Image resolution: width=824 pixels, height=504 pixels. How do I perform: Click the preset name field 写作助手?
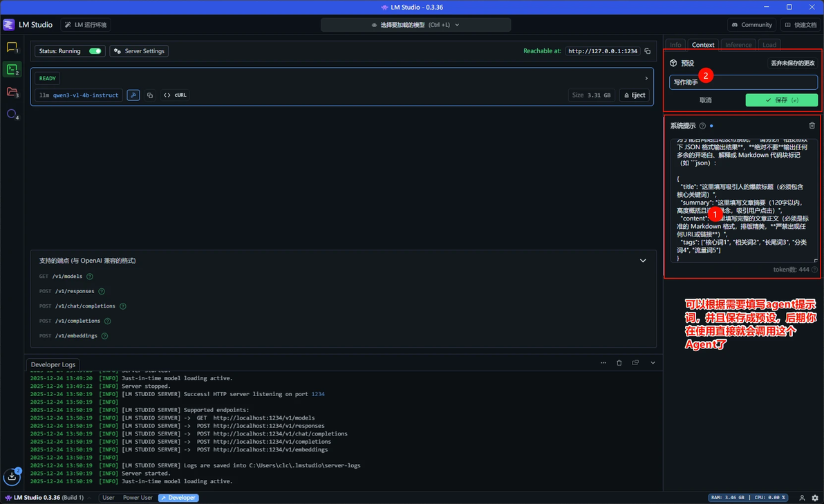point(743,82)
